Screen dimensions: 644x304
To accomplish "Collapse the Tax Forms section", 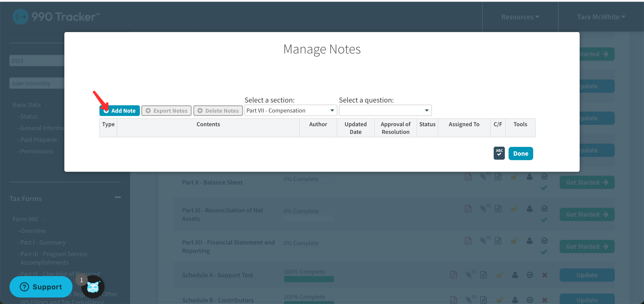I will [x=118, y=197].
